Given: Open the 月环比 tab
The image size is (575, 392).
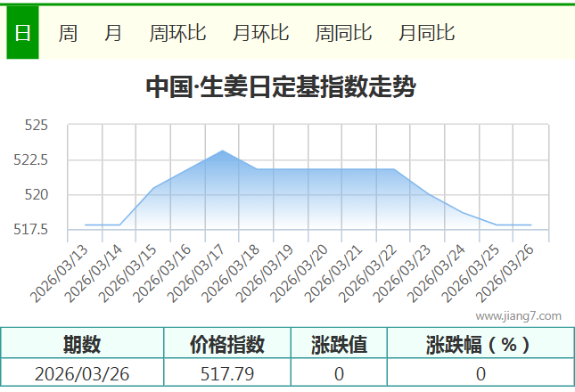Looking at the screenshot, I should click(x=260, y=34).
